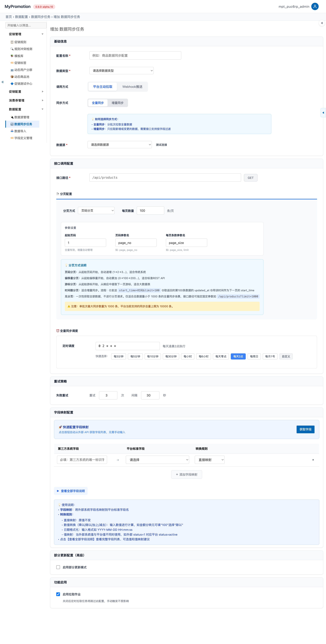326x644 pixels.
Task: Enable the 启用部分更新模式 checkbox
Action: click(x=58, y=567)
